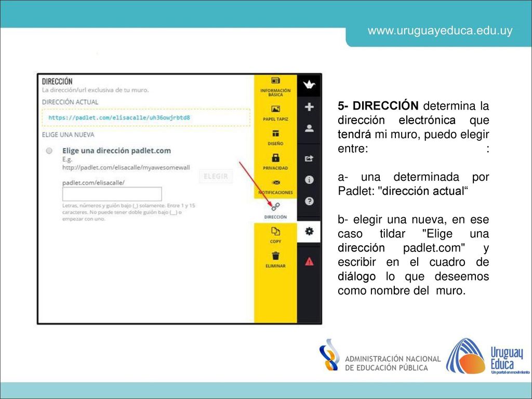
Task: Click the settings gear icon
Action: pos(309,231)
